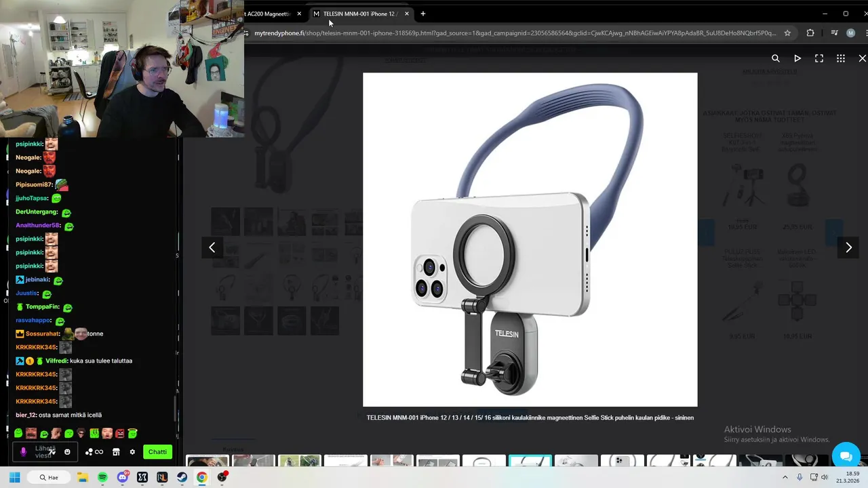Select the white iPhone back thumbnail

(623, 462)
